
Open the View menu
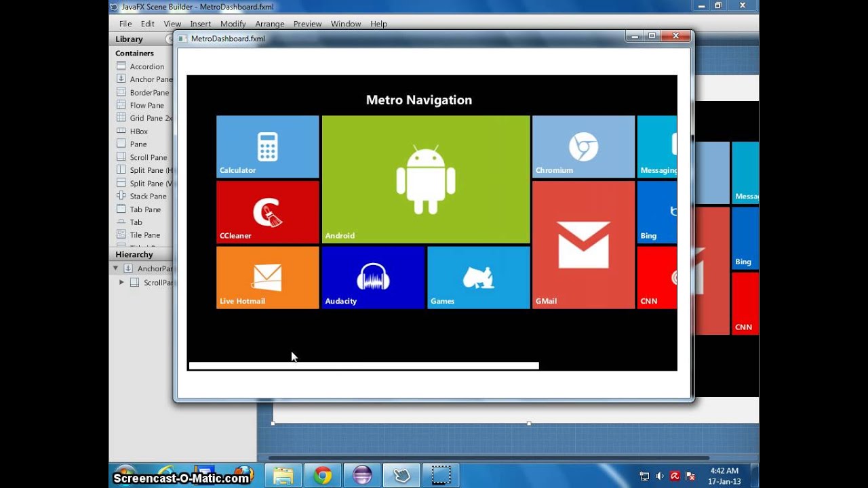click(x=172, y=24)
